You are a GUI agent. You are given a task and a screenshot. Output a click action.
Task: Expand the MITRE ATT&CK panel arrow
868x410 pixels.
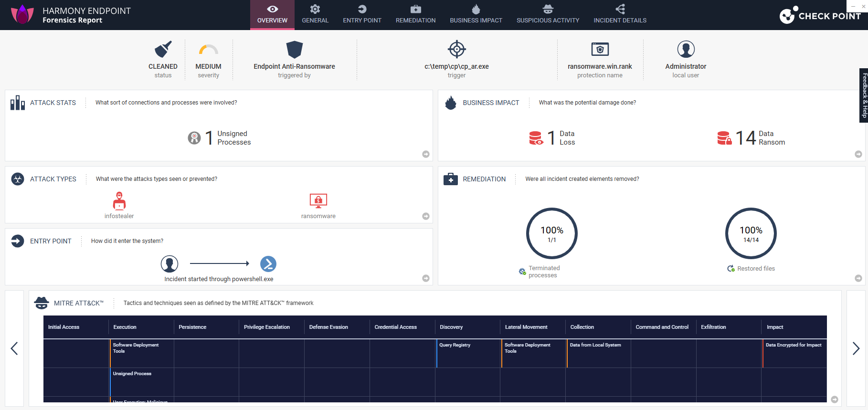[x=835, y=399]
